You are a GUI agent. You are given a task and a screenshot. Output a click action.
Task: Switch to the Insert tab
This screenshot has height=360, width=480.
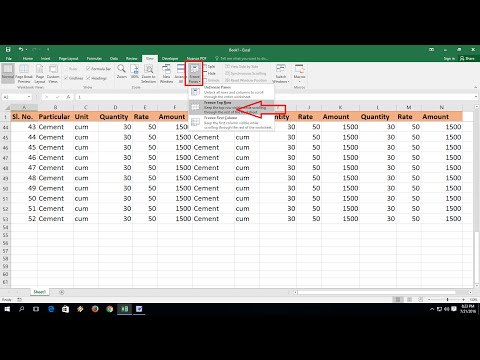tap(45, 58)
